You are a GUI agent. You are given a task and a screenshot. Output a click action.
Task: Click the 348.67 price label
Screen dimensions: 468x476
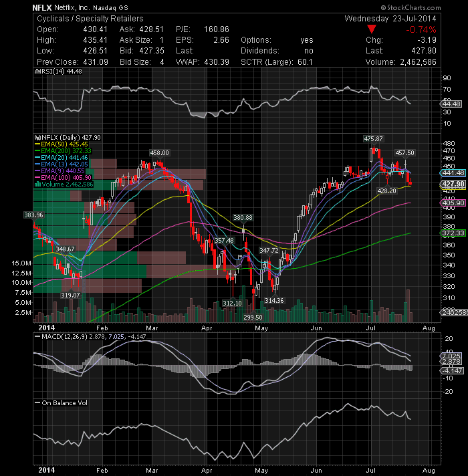point(66,249)
